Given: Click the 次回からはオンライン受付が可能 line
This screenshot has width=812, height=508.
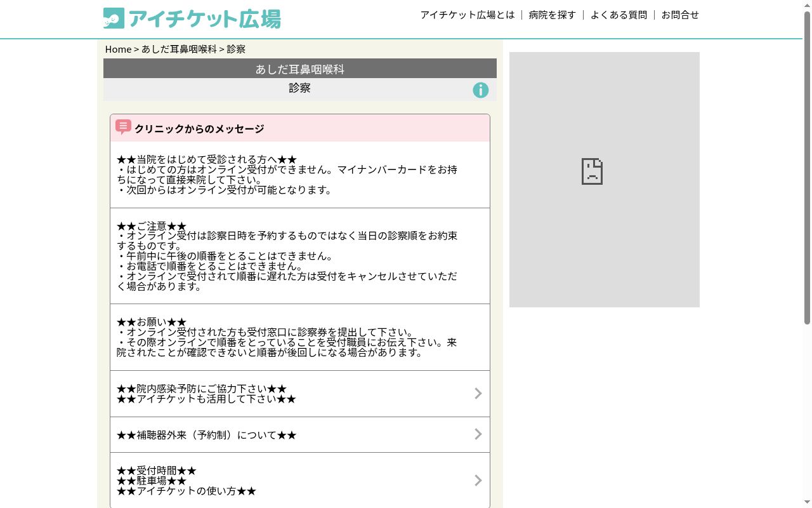Looking at the screenshot, I should [x=225, y=190].
